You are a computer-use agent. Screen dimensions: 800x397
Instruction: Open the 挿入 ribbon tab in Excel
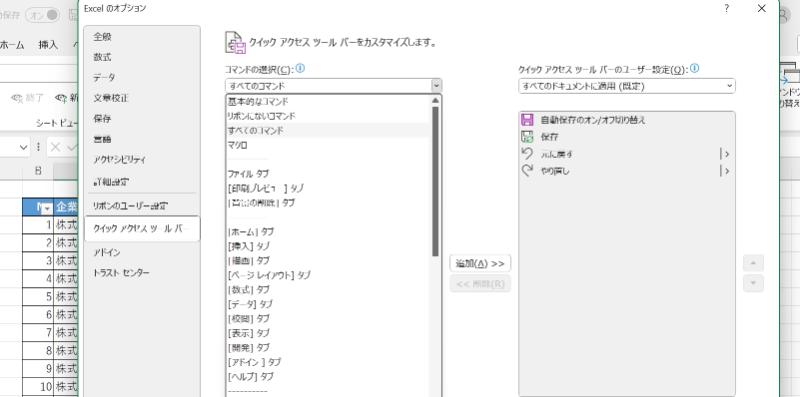[48, 45]
